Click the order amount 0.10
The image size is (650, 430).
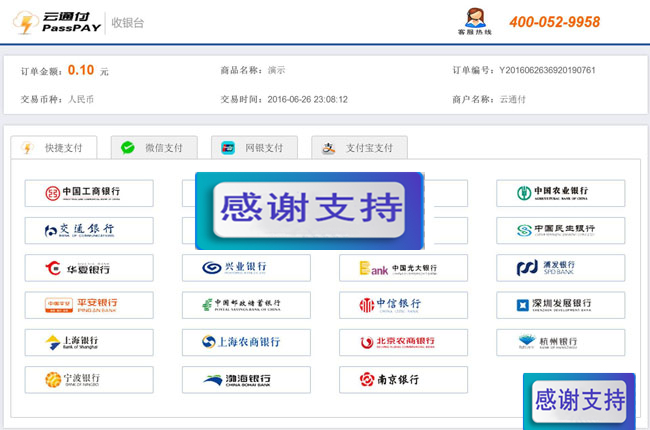[x=81, y=70]
